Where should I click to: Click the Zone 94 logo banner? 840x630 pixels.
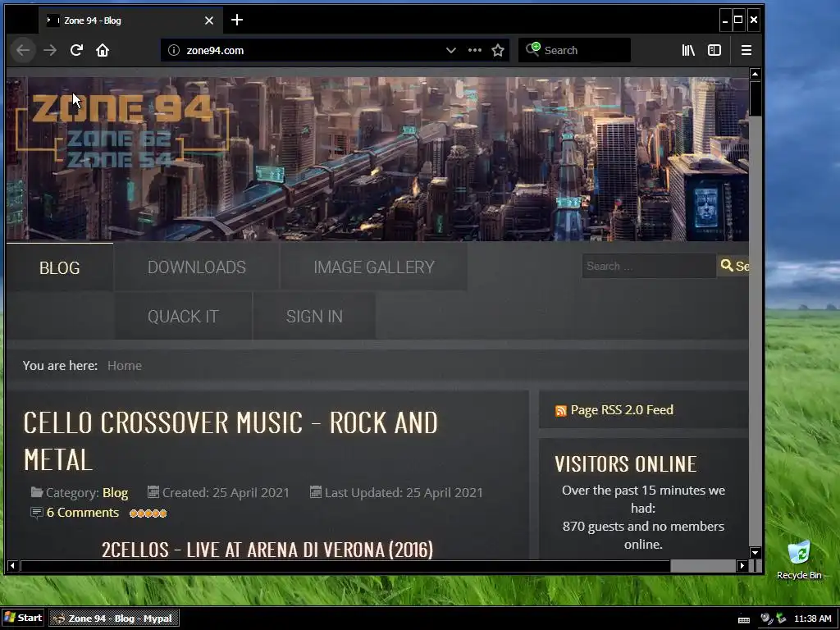122,130
